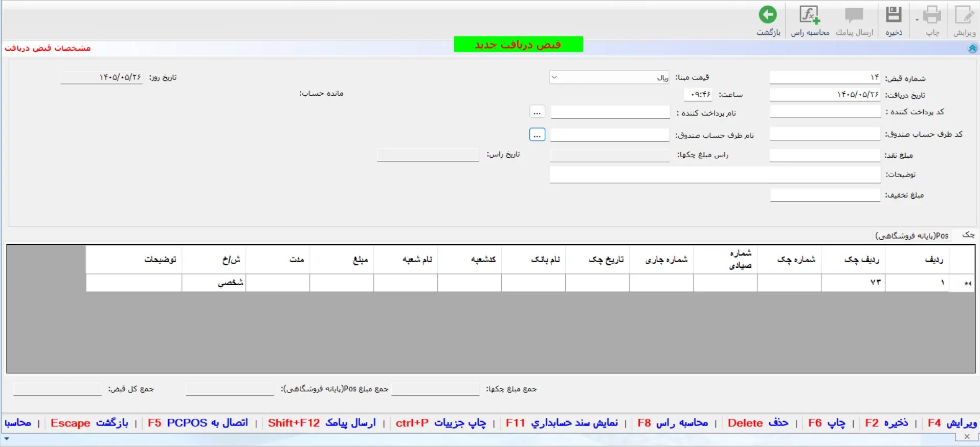The image size is (980, 447).
Task: Click today's date field ۱۴۰۵/۰۵/۲۶
Action: 101,77
